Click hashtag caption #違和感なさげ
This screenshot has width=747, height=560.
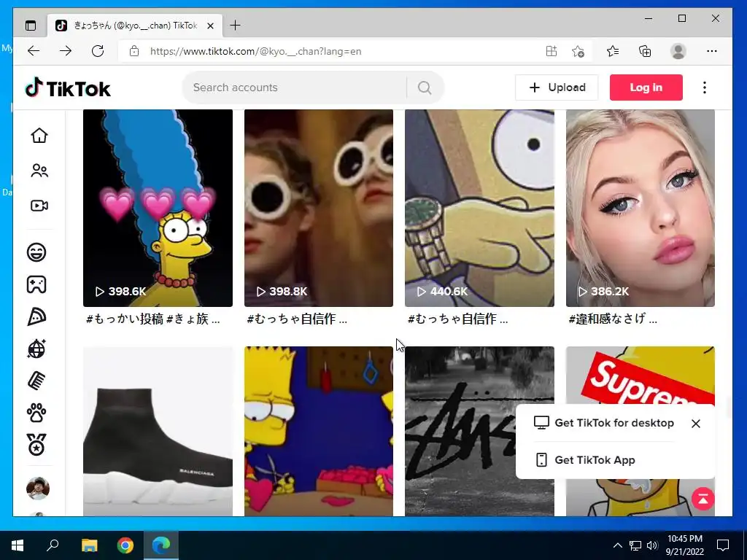click(608, 319)
